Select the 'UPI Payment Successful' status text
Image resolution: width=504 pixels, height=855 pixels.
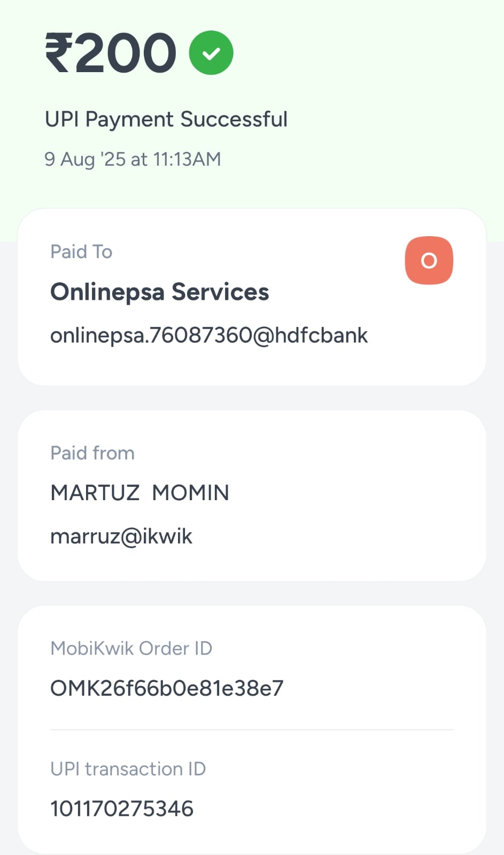[x=166, y=119]
